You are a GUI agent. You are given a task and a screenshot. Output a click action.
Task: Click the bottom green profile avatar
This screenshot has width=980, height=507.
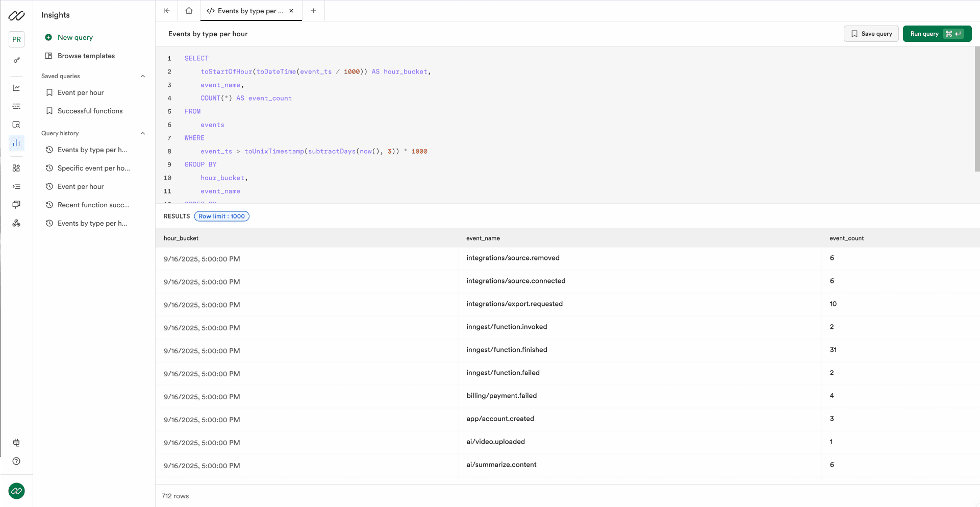(16, 491)
